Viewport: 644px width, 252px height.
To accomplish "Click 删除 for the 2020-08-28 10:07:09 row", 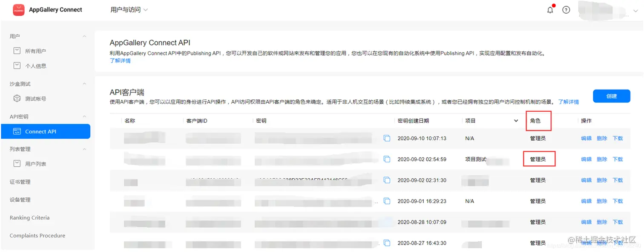I will click(602, 222).
